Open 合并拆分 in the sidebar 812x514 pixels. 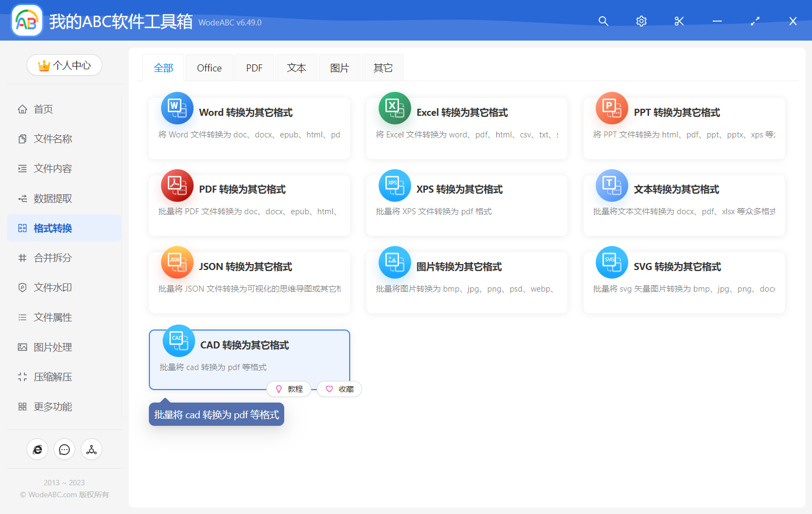(x=53, y=258)
